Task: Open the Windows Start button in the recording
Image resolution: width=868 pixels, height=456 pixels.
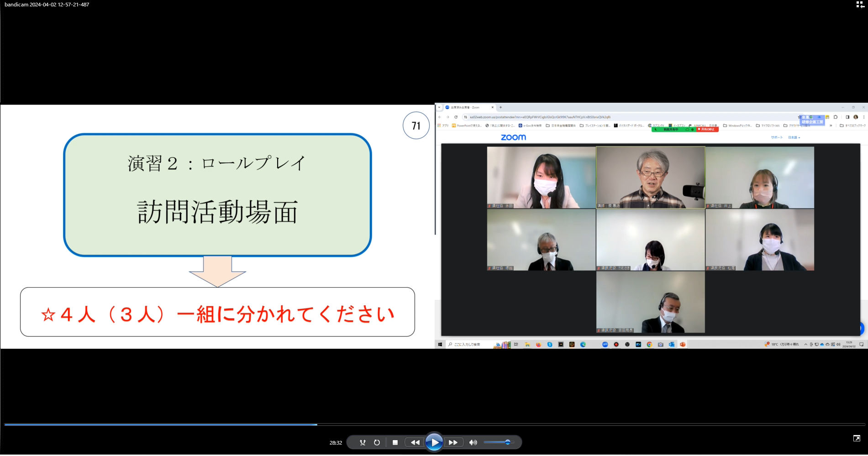Action: tap(440, 344)
